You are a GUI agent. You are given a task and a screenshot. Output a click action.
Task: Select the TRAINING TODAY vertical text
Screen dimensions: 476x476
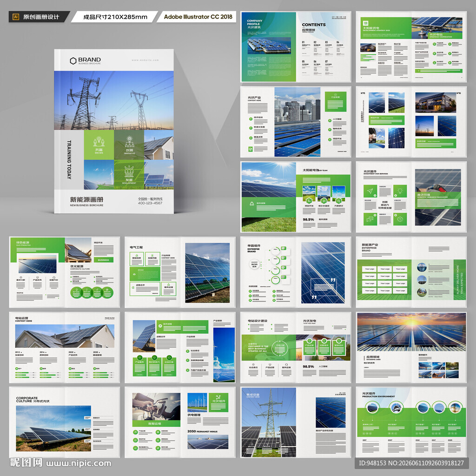click(x=69, y=160)
